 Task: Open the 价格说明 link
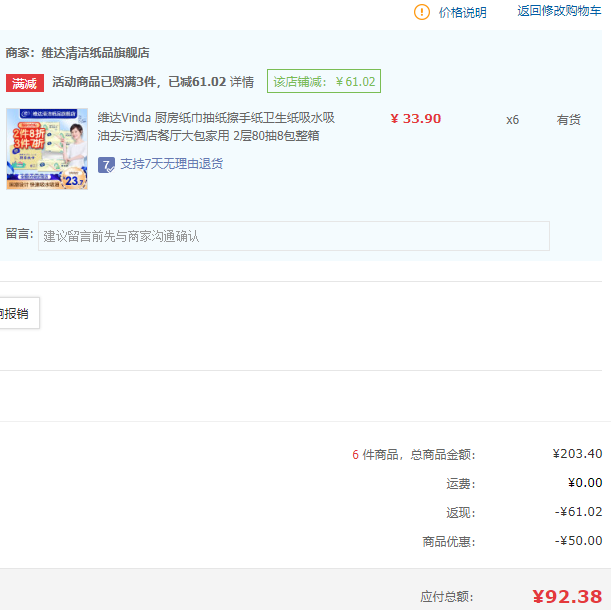(463, 12)
